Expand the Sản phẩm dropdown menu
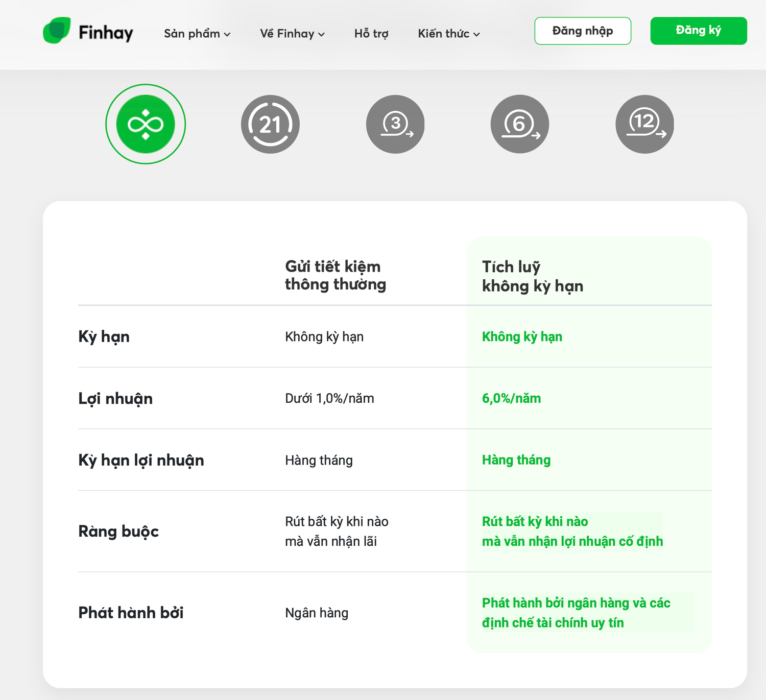Screen dimensions: 766x700 pos(197,34)
